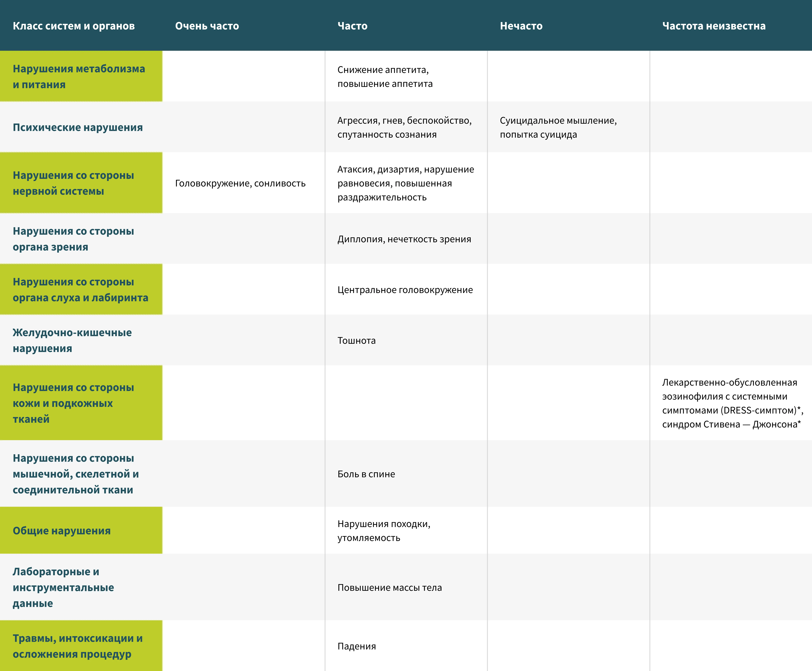Click the 'Травмы, интоксикации и осложнения процедур' label
This screenshot has height=671, width=812.
[x=77, y=646]
